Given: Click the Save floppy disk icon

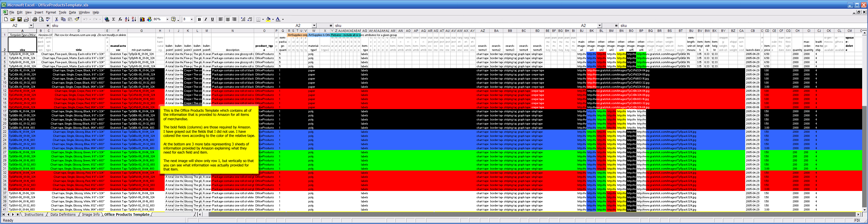Looking at the screenshot, I should (20, 20).
